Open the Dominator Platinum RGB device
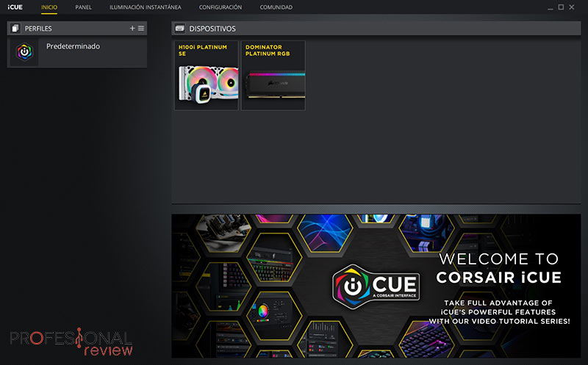This screenshot has width=588, height=365. point(273,76)
